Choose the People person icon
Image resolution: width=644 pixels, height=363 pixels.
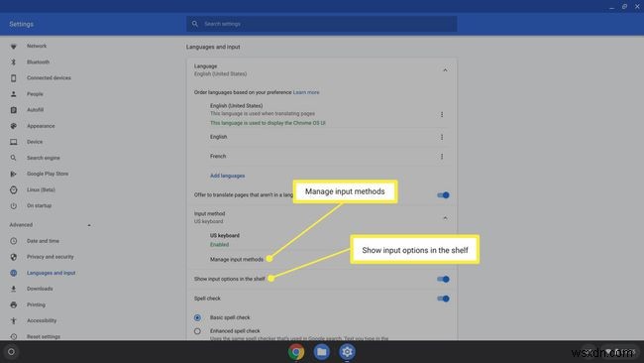[x=13, y=94]
